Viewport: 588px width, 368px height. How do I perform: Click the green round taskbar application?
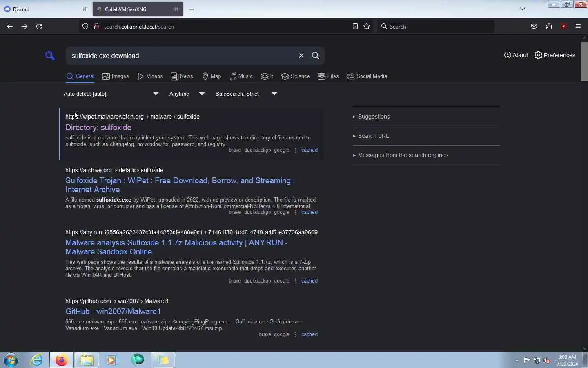coord(138,360)
